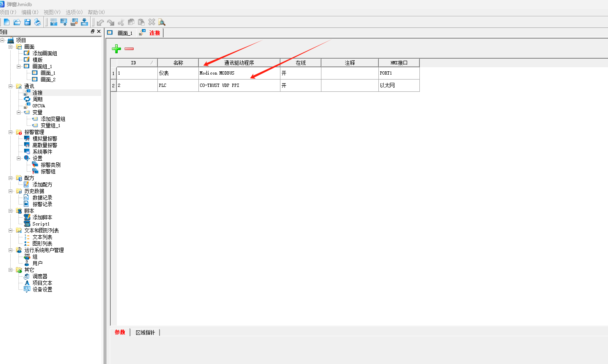Switch to the 连接 tab
This screenshot has width=608, height=364.
[x=150, y=33]
